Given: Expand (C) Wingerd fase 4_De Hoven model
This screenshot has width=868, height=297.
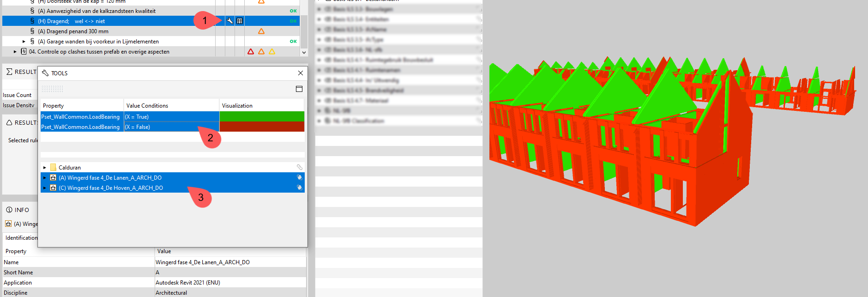Looking at the screenshot, I should (45, 188).
